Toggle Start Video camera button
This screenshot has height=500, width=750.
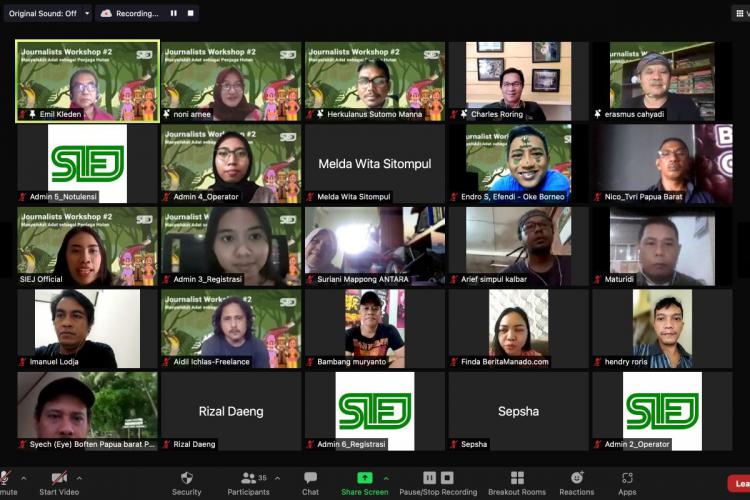pyautogui.click(x=59, y=478)
